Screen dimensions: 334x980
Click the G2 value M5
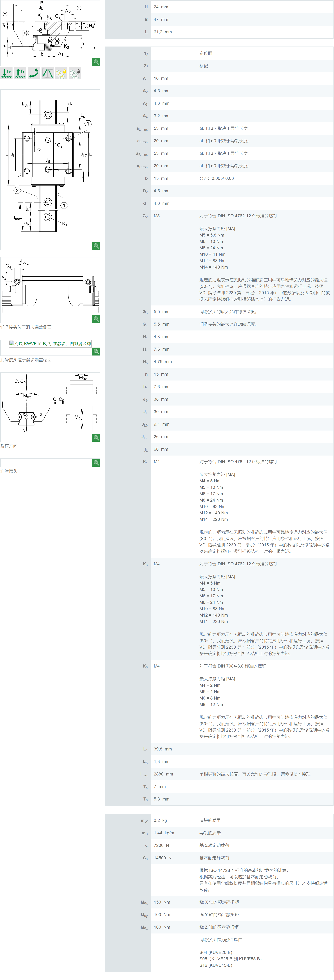(x=157, y=216)
